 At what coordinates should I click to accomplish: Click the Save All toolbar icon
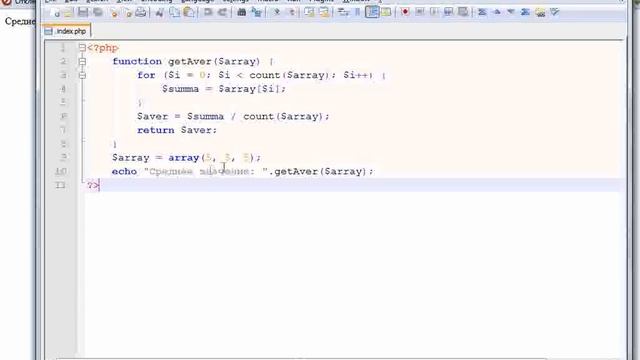point(98,12)
